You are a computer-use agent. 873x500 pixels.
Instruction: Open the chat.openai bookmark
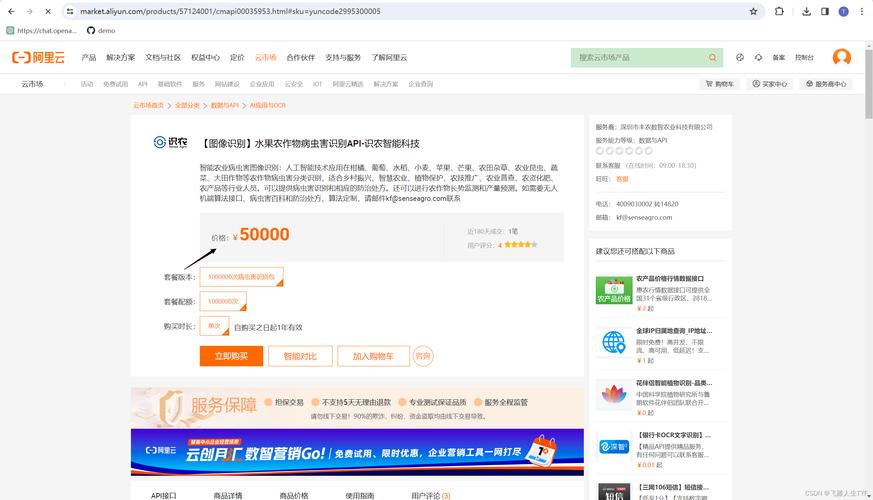(x=42, y=31)
